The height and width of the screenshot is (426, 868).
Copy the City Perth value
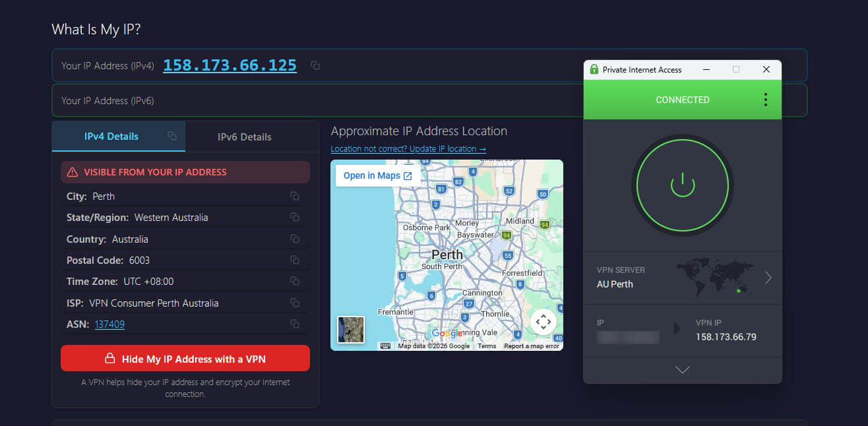[295, 197]
